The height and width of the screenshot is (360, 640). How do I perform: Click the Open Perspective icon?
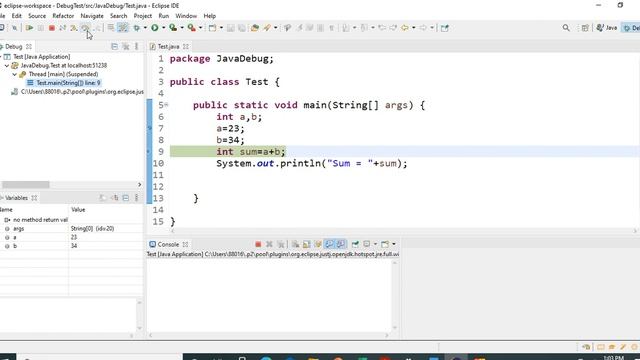coord(585,28)
